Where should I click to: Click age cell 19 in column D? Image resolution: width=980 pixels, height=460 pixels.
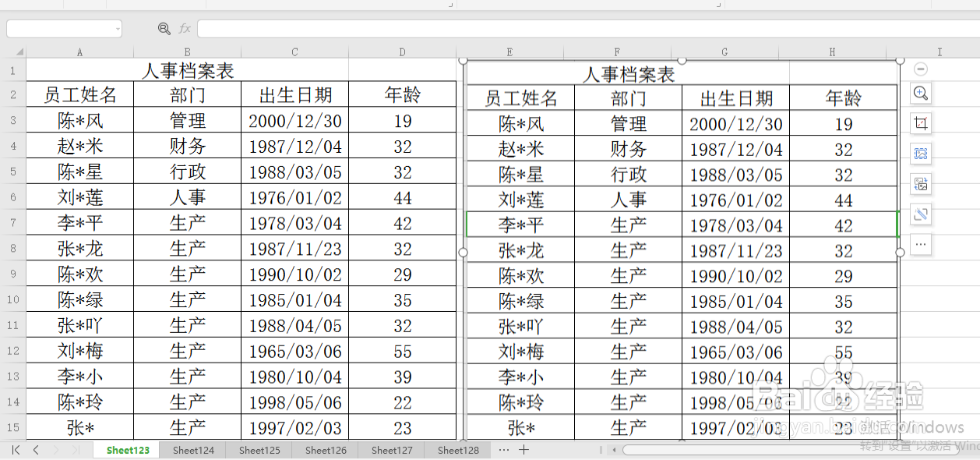(402, 121)
